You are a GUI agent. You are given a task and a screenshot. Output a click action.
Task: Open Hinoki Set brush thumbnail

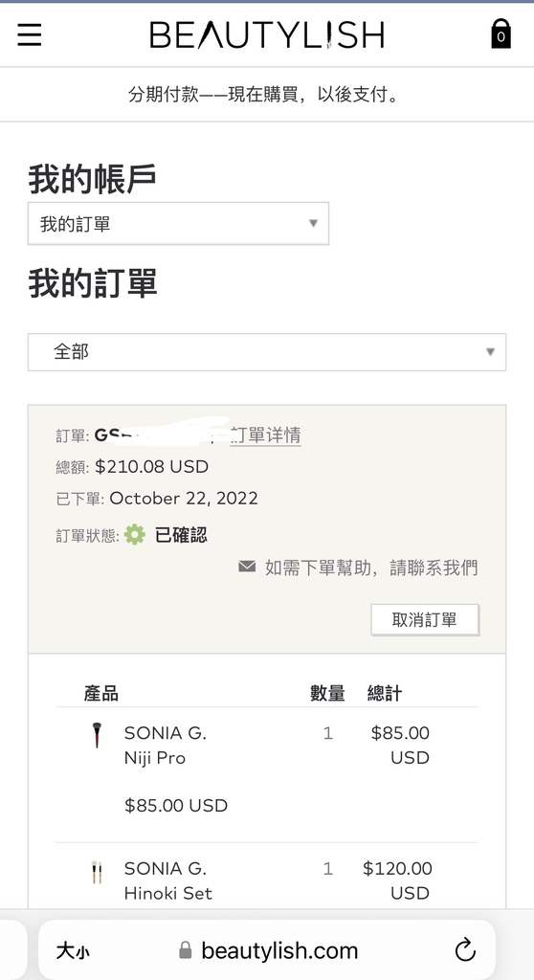97,872
